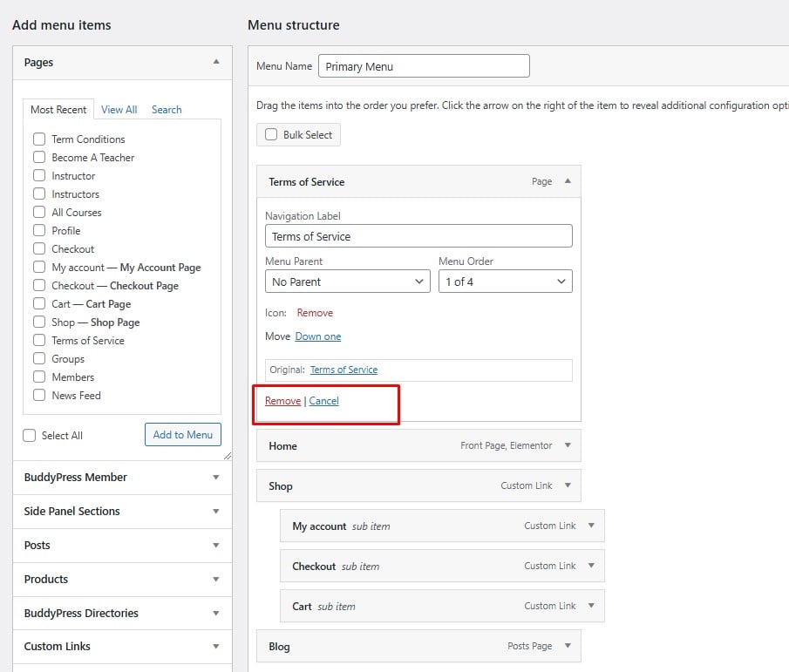Screen dimensions: 789x672
Task: Collapse the Terms of Service item arrow
Action: (x=568, y=181)
